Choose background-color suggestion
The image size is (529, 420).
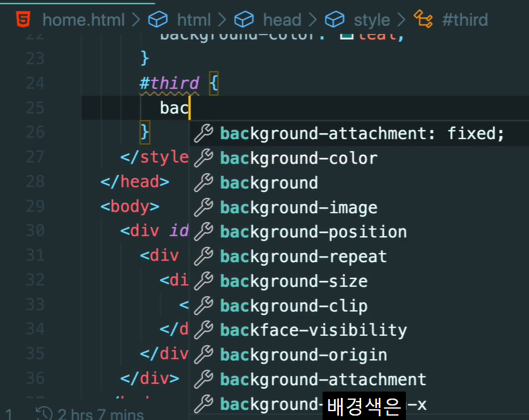(x=359, y=158)
